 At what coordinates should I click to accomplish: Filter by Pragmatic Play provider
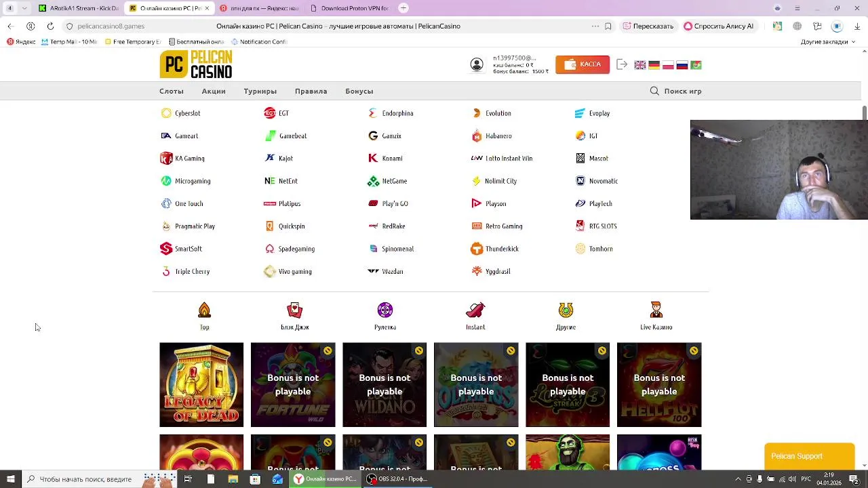click(x=188, y=226)
